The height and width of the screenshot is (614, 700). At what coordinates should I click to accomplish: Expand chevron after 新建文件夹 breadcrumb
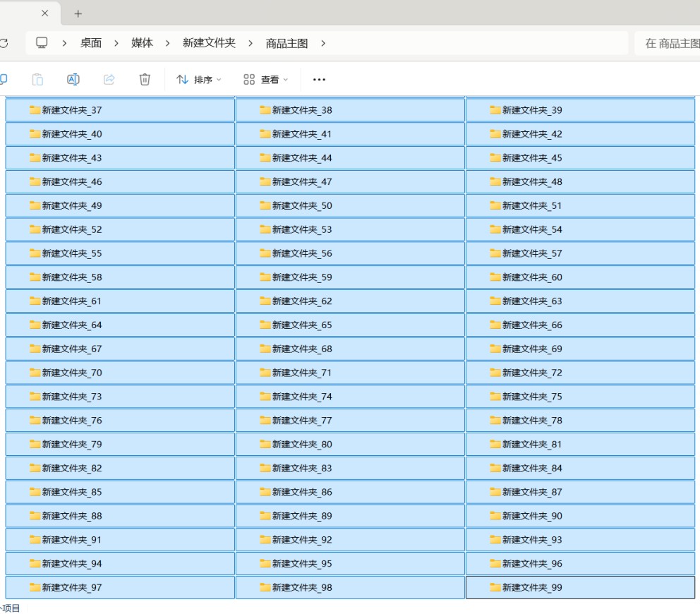click(251, 43)
